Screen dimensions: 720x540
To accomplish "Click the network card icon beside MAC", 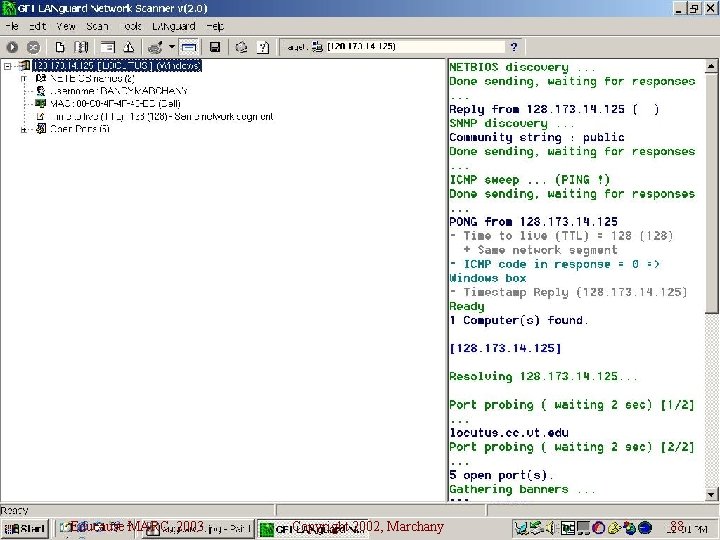I will (x=41, y=103).
